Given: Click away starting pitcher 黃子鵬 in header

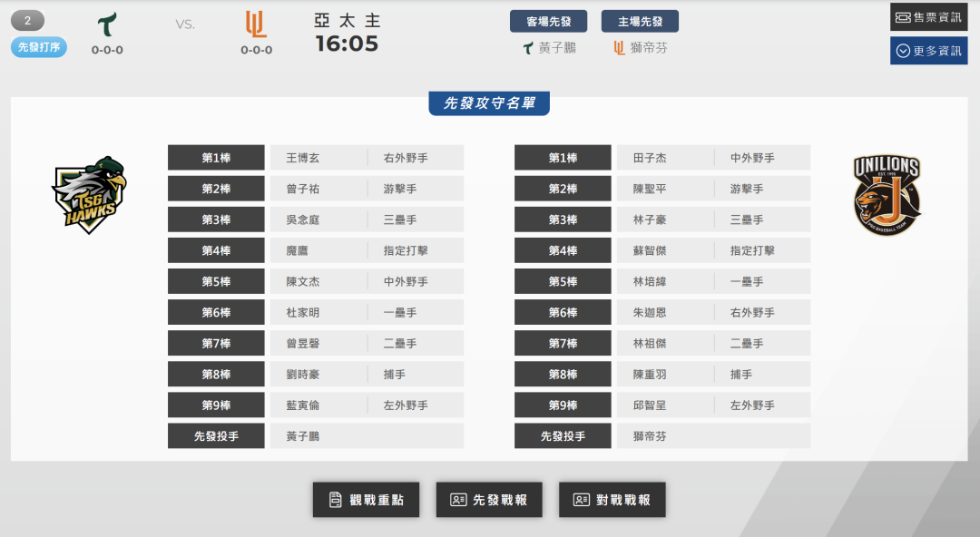Looking at the screenshot, I should tap(556, 48).
